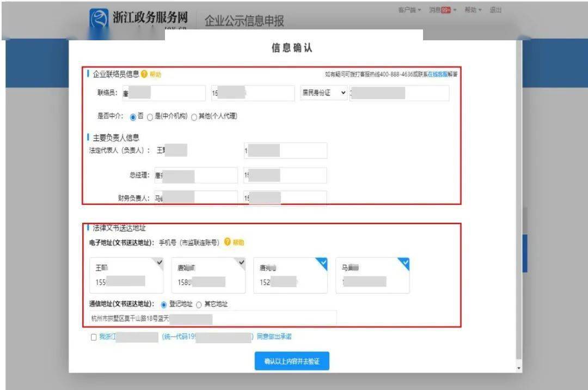The width and height of the screenshot is (588, 390).
Task: Click the 通信地址 address text field
Action: [x=213, y=319]
